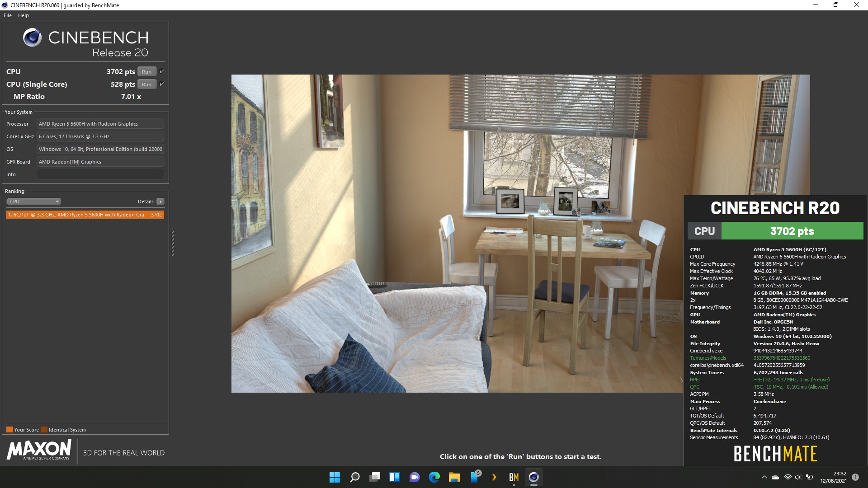This screenshot has width=868, height=488.
Task: Open File Explorer from the taskbar
Action: click(x=454, y=477)
